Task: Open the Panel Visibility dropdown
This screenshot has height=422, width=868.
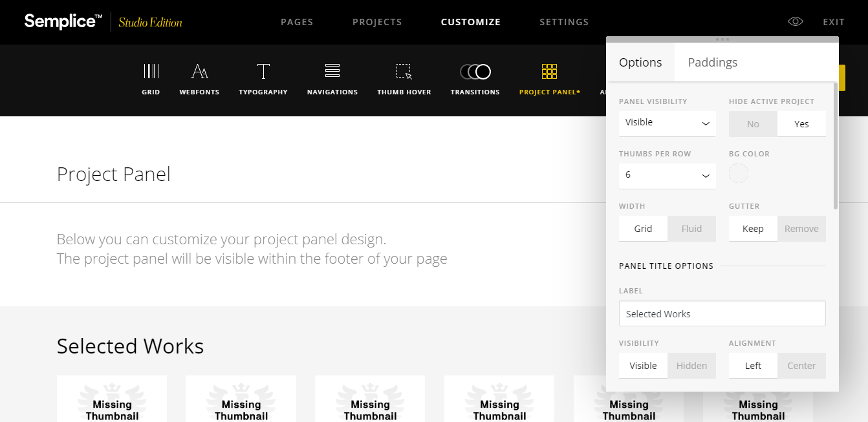Action: [x=667, y=123]
